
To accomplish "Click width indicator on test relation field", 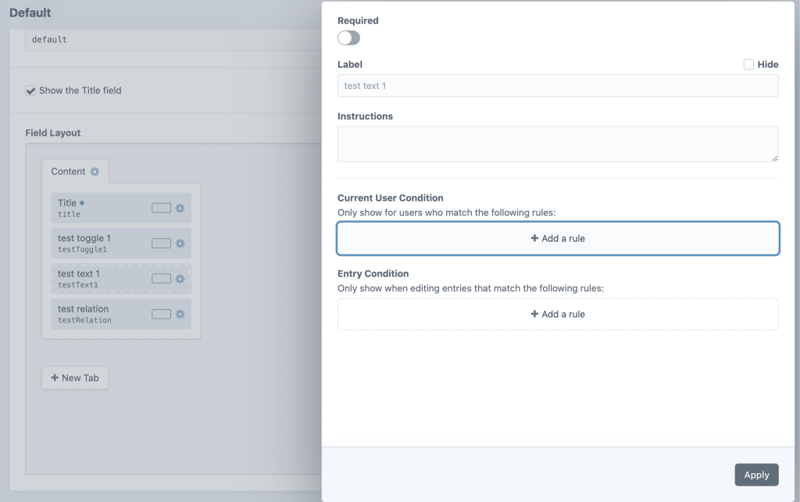I will click(x=161, y=314).
